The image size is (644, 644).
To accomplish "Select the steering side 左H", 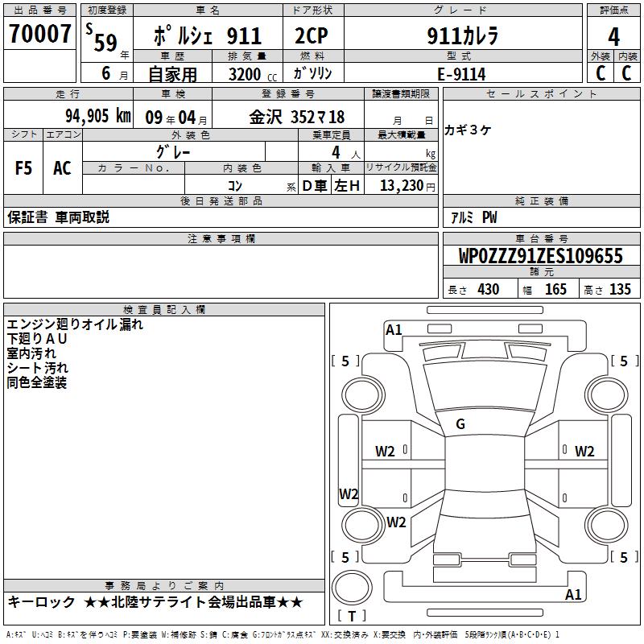I will pos(347,186).
